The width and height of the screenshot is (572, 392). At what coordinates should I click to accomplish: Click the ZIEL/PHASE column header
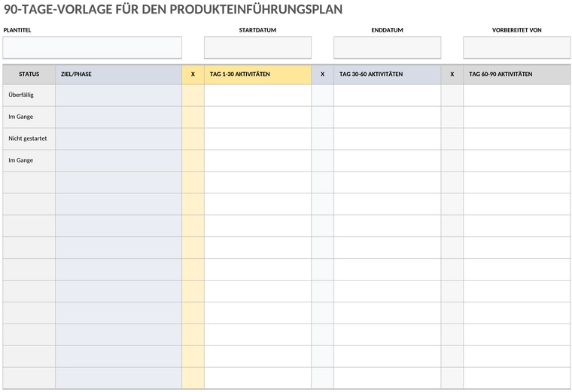119,74
